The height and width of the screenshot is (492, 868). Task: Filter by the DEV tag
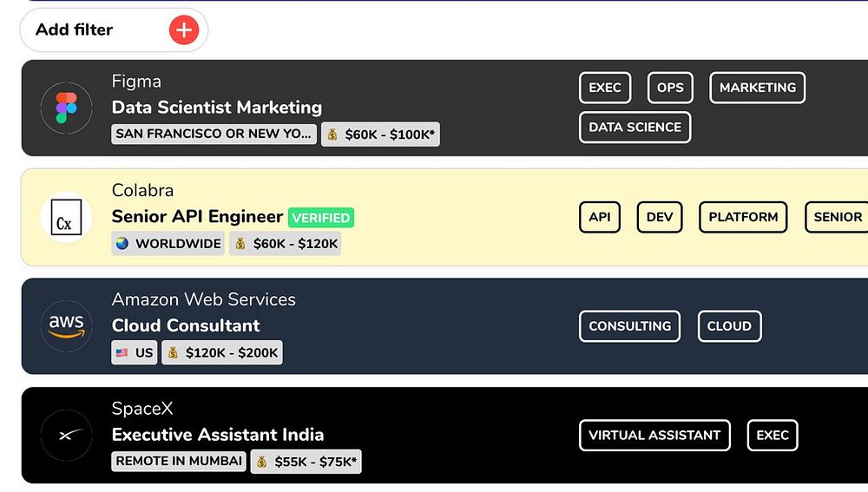coord(660,217)
